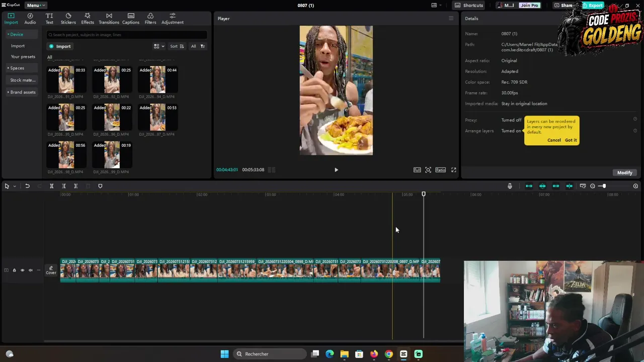Open the Effects tab
The width and height of the screenshot is (644, 362).
click(x=88, y=19)
